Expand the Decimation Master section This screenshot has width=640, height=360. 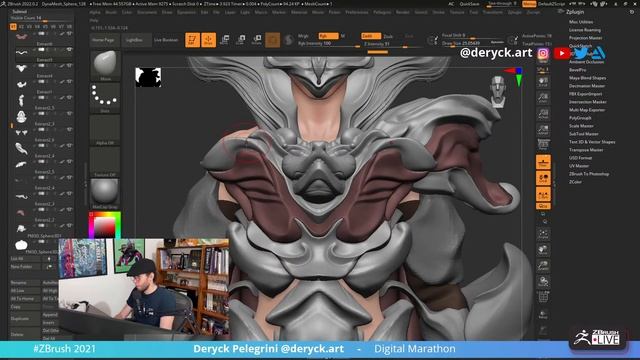coord(587,86)
